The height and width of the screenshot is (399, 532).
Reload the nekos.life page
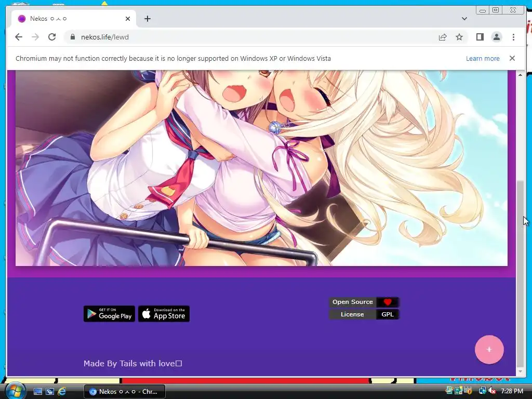(52, 37)
